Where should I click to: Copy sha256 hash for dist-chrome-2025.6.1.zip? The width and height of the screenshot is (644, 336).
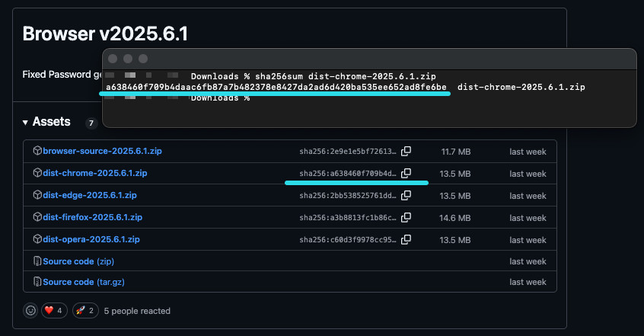point(406,174)
